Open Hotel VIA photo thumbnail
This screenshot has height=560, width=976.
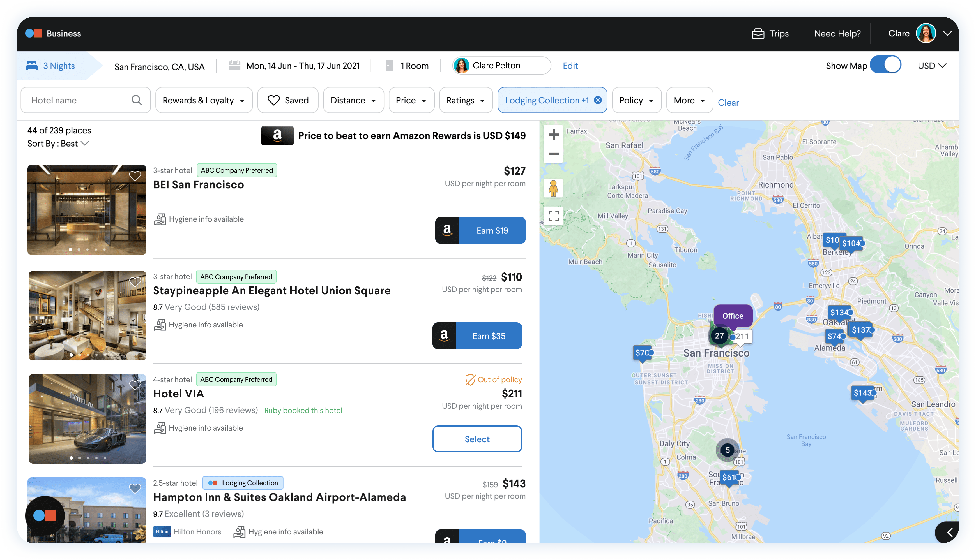click(x=87, y=418)
